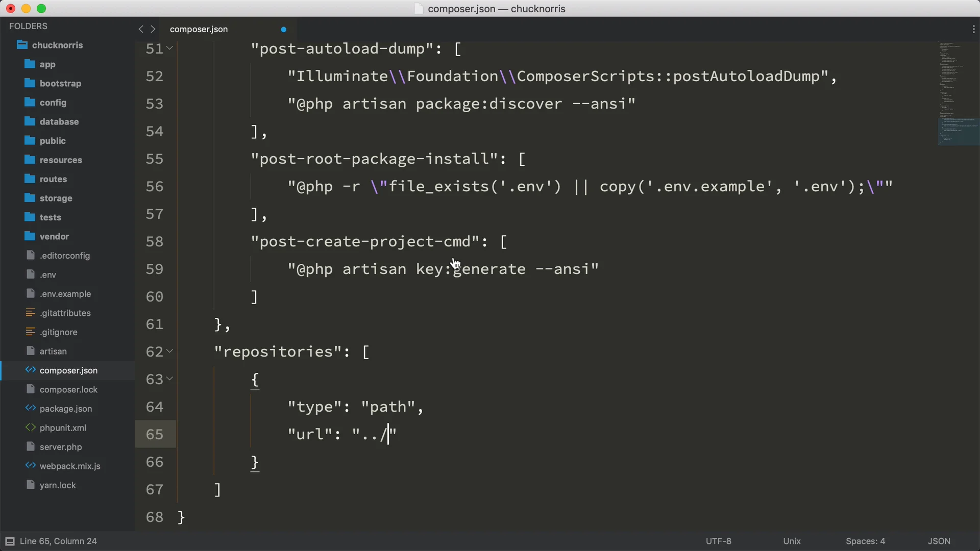Collapse the code fold at line 62
Image resolution: width=980 pixels, height=551 pixels.
click(170, 351)
